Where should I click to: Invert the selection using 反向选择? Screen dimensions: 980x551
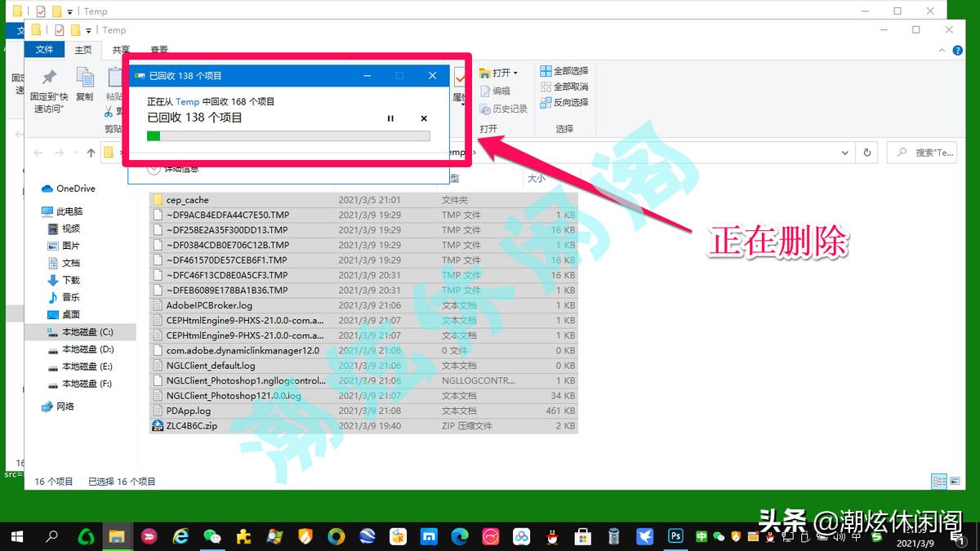(568, 102)
